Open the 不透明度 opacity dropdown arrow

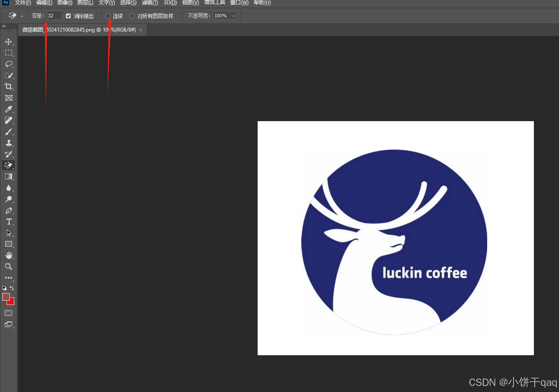click(x=234, y=16)
